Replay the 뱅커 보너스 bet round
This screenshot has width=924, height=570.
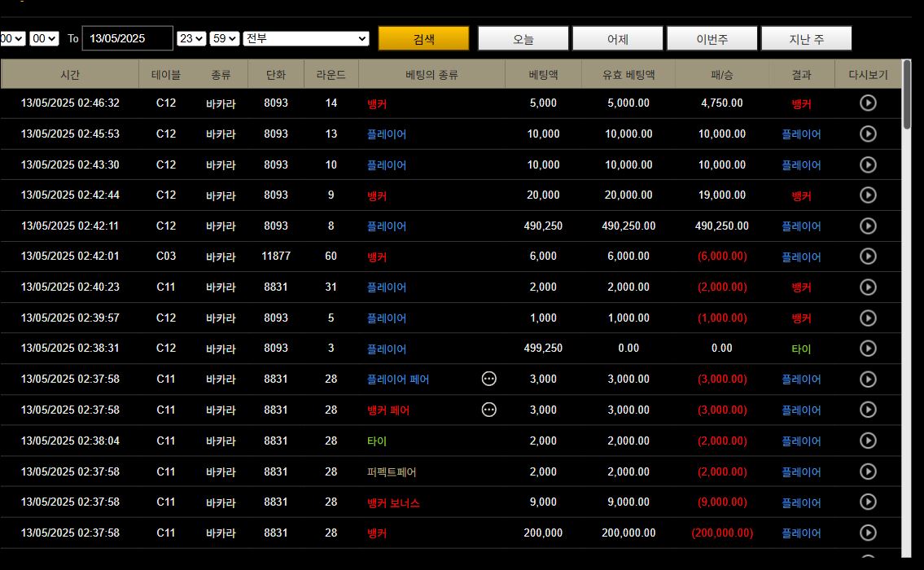point(868,502)
